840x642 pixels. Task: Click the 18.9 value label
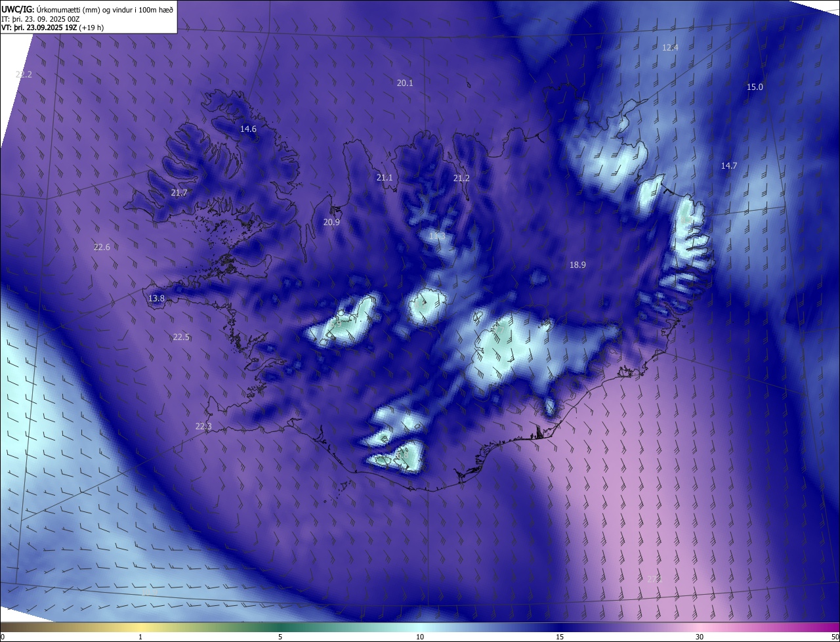pos(577,265)
